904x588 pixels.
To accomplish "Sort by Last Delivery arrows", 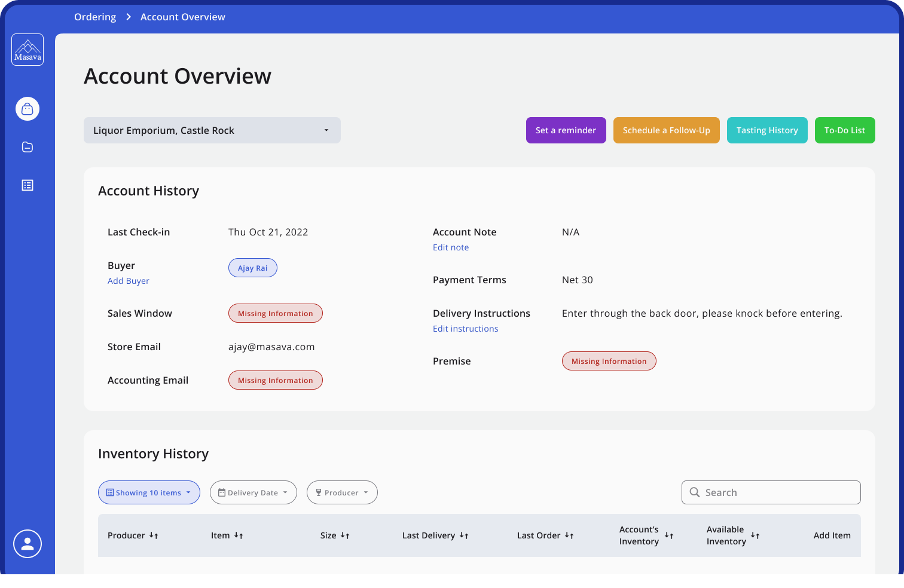I will (x=464, y=535).
